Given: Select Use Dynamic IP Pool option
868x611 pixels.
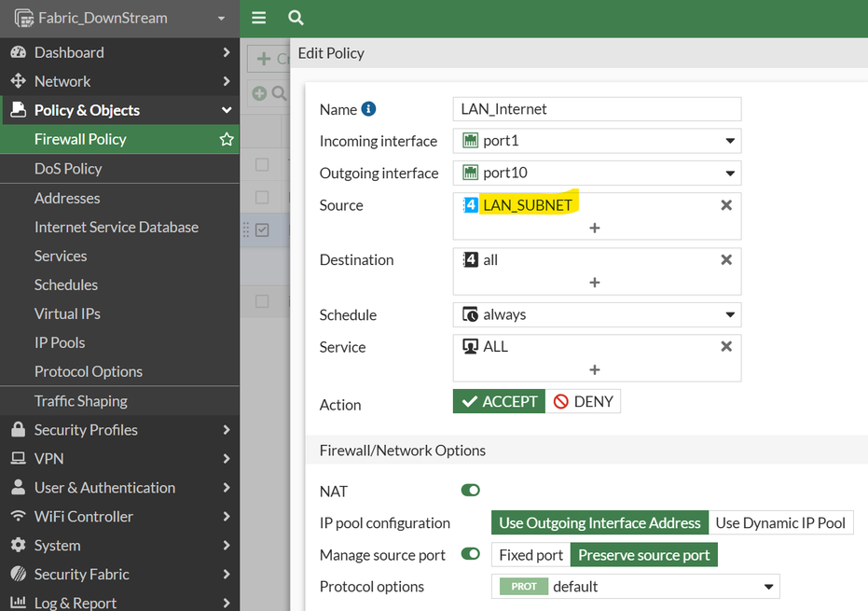Looking at the screenshot, I should pyautogui.click(x=780, y=523).
